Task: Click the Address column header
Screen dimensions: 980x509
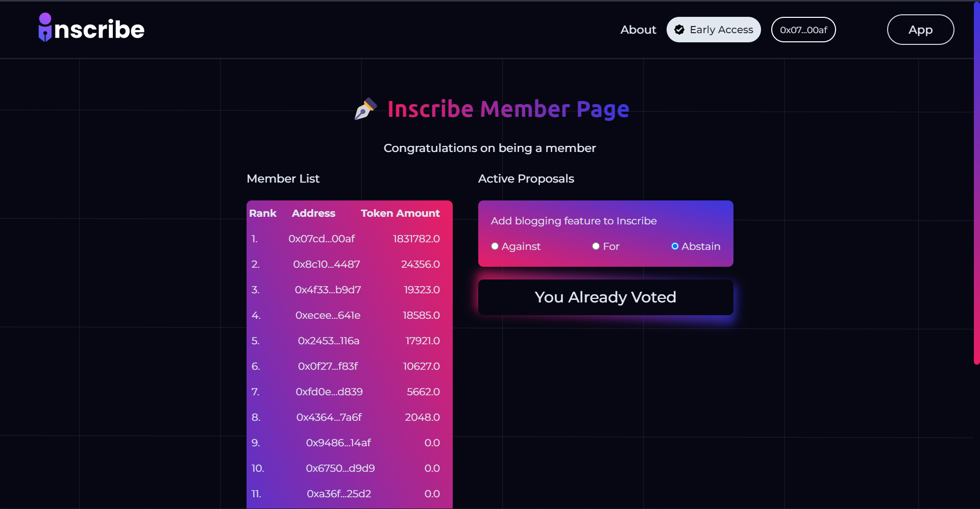Action: [313, 213]
